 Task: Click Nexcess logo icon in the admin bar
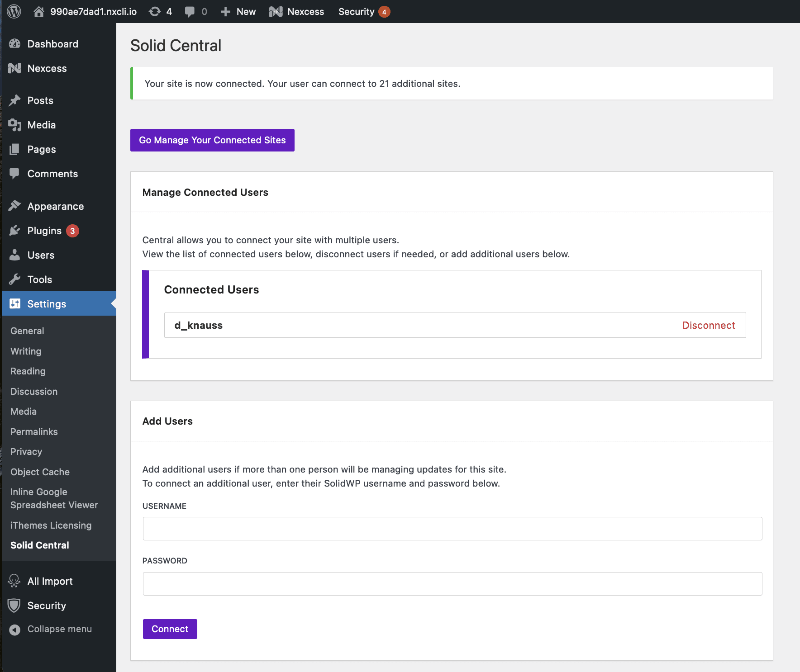click(x=276, y=12)
